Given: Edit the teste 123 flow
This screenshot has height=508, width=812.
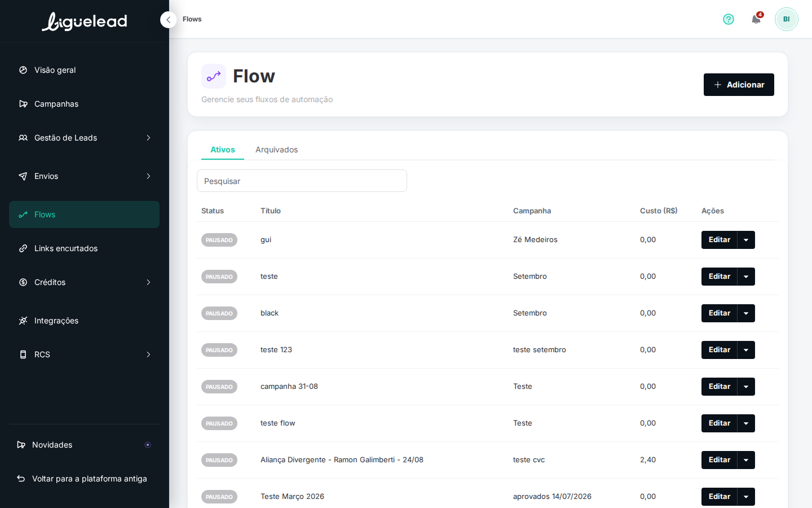Looking at the screenshot, I should [x=720, y=350].
